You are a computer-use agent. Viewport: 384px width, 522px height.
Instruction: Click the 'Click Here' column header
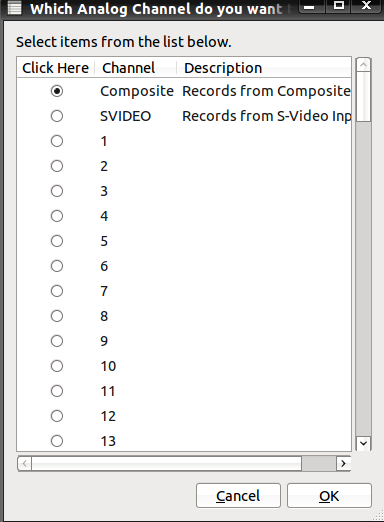56,68
